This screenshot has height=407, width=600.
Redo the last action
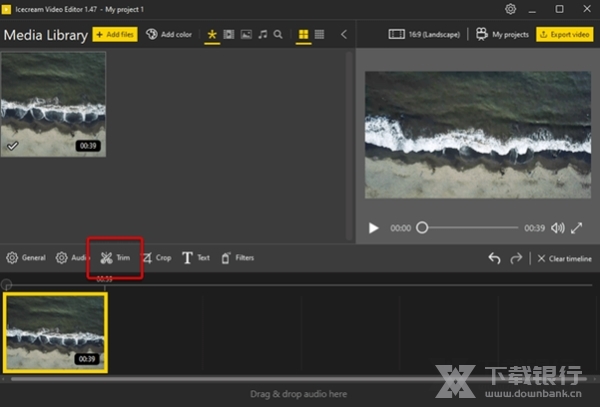point(516,259)
